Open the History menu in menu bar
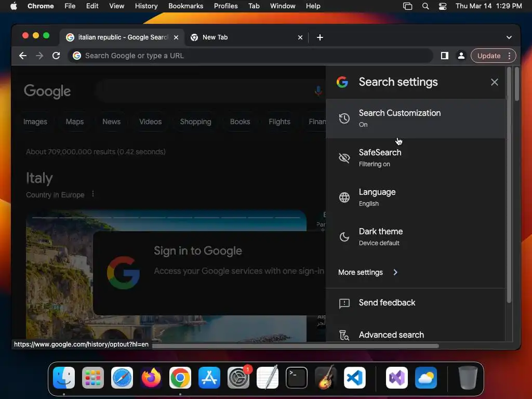The image size is (532, 399). pos(146,6)
